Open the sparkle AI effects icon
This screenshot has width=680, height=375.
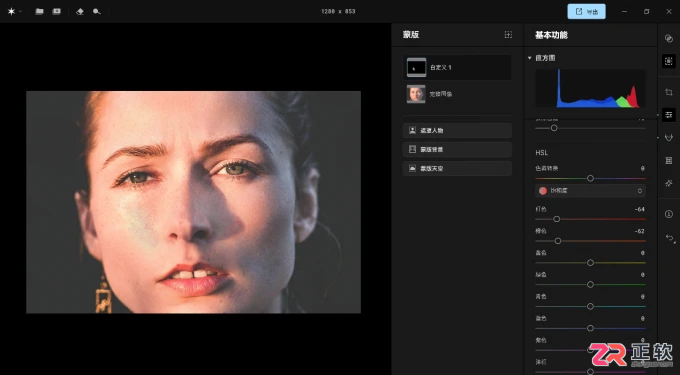point(669,183)
